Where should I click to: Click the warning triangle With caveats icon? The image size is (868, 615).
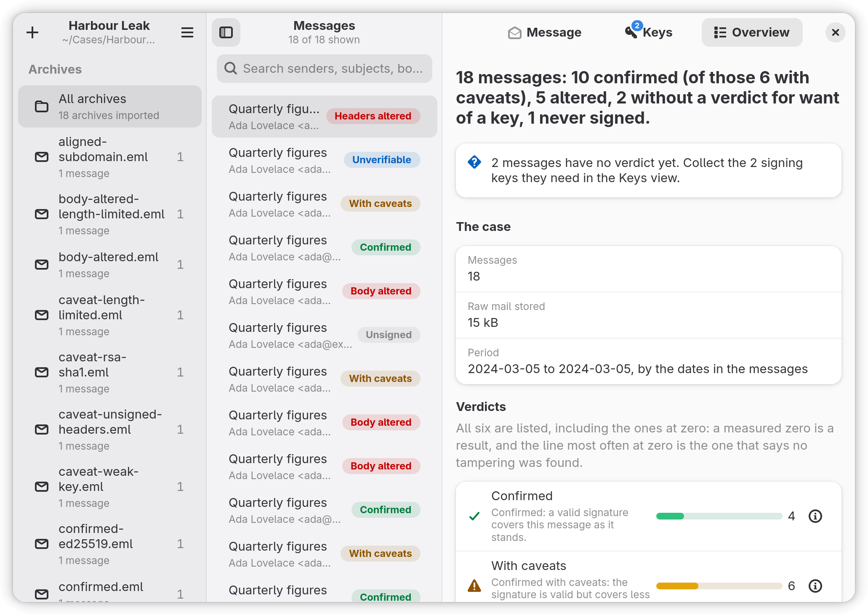(474, 586)
